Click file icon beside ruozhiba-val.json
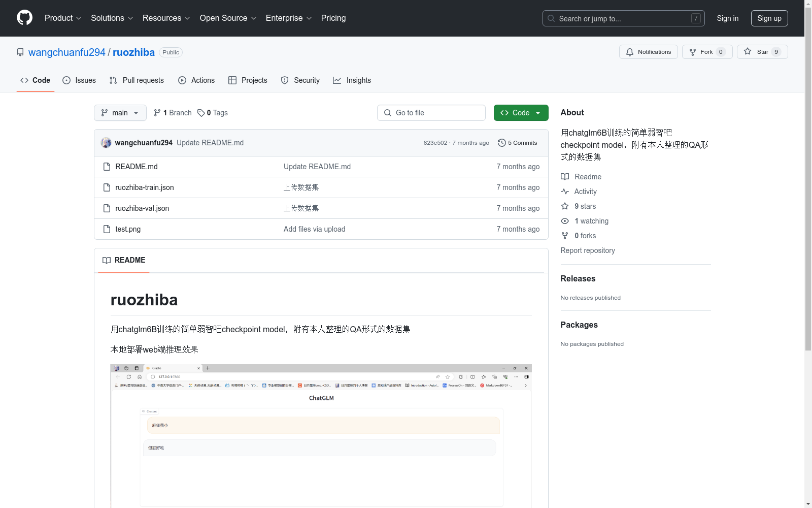Image resolution: width=812 pixels, height=508 pixels. click(x=107, y=208)
